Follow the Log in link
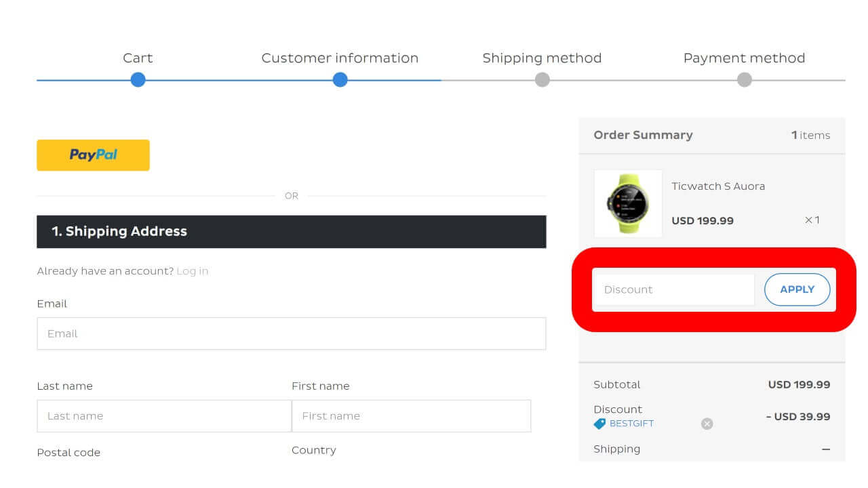The width and height of the screenshot is (868, 488). [x=192, y=271]
